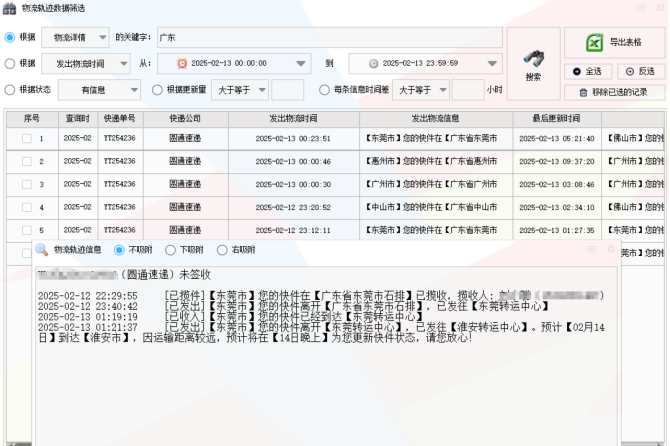Click the 2025-02-12 22:29:55 track entry

(x=320, y=296)
